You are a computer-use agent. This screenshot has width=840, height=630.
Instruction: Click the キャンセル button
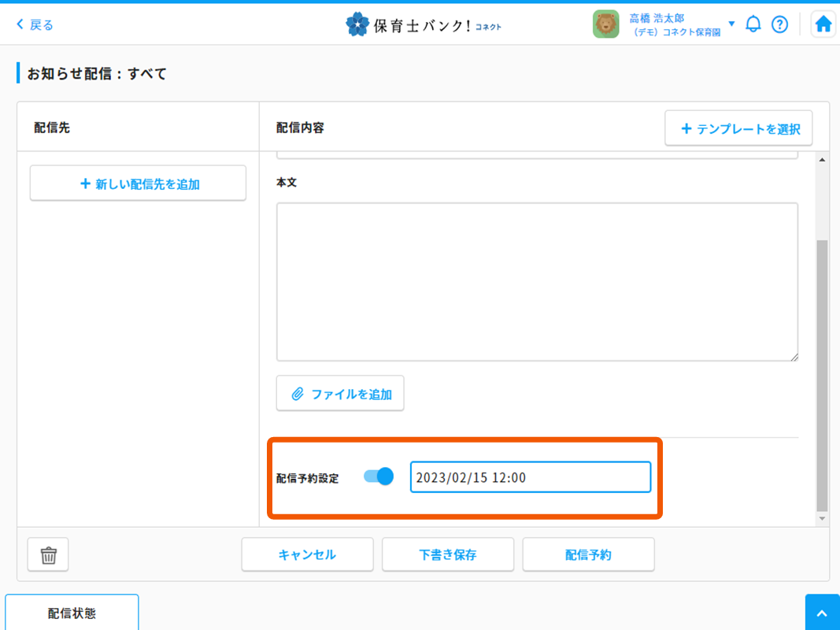307,554
